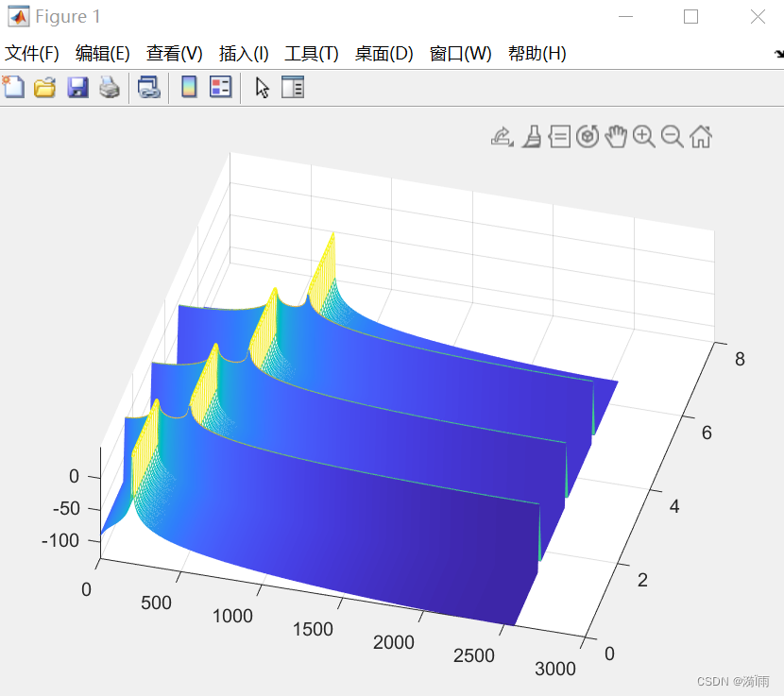Show data tips on the plot
This screenshot has height=696, width=784.
(559, 136)
